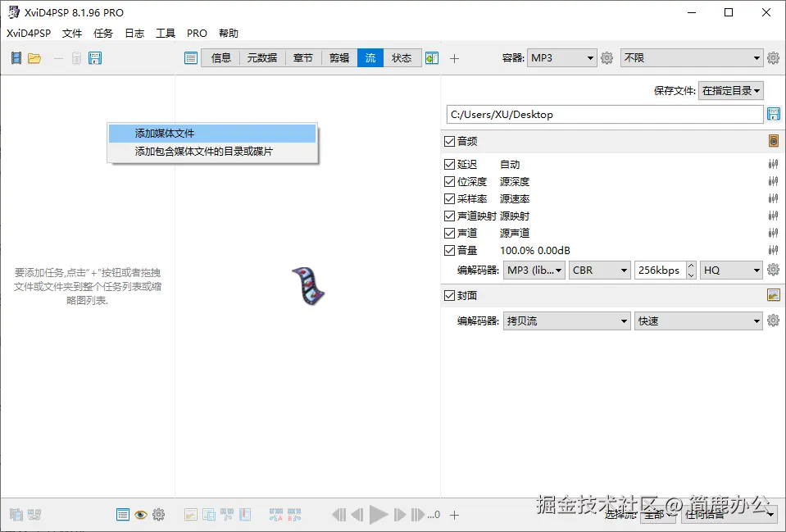
Task: Expand the 拷贝流 cover codec dropdown
Action: coord(567,321)
